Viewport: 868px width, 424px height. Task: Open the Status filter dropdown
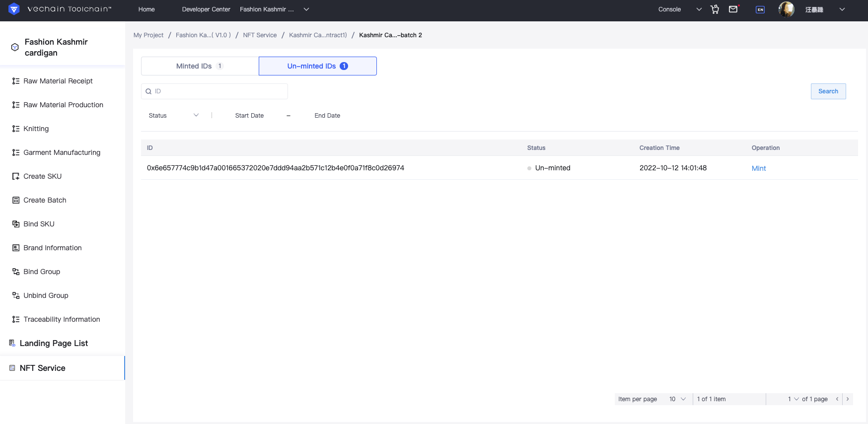coord(174,115)
